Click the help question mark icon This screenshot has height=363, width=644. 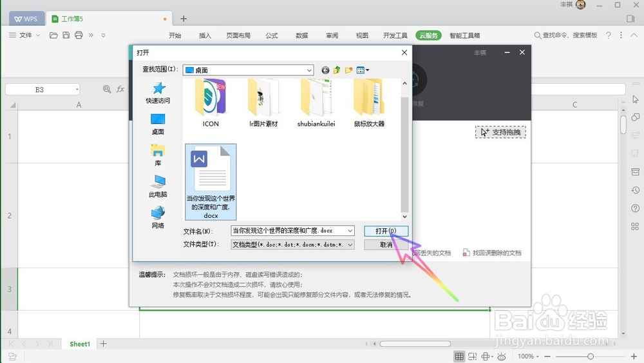(x=609, y=35)
